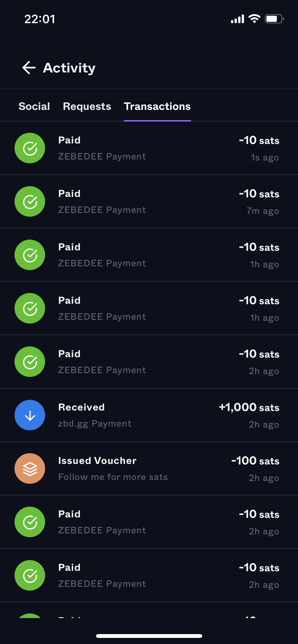Screen dimensions: 298x644
Task: Tap the +1,000 sats amount
Action: [249, 407]
